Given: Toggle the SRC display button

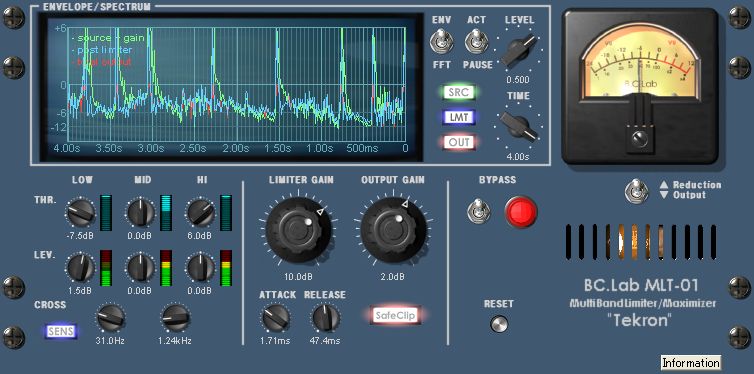Looking at the screenshot, I should point(459,93).
